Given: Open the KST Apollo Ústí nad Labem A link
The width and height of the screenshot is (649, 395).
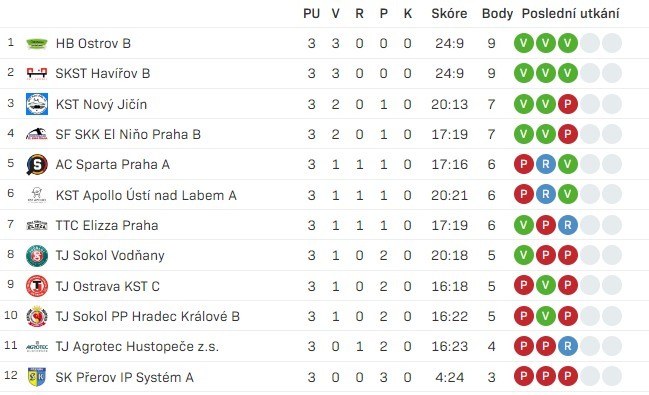Looking at the screenshot, I should pos(146,195).
